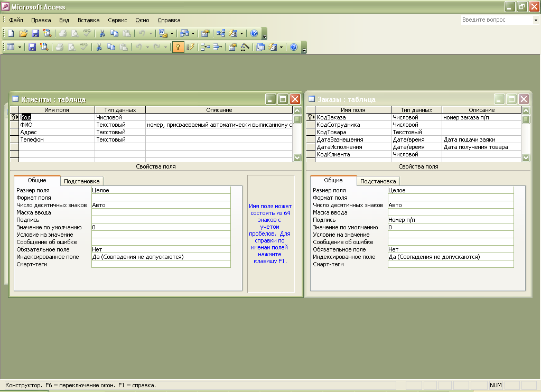
Task: Select the Телефон field name cell
Action: [x=57, y=139]
